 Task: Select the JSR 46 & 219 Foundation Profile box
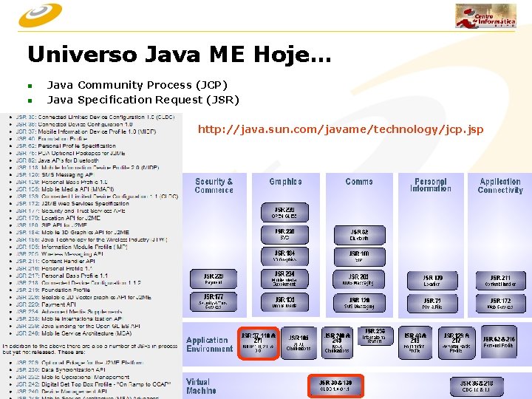pos(415,343)
